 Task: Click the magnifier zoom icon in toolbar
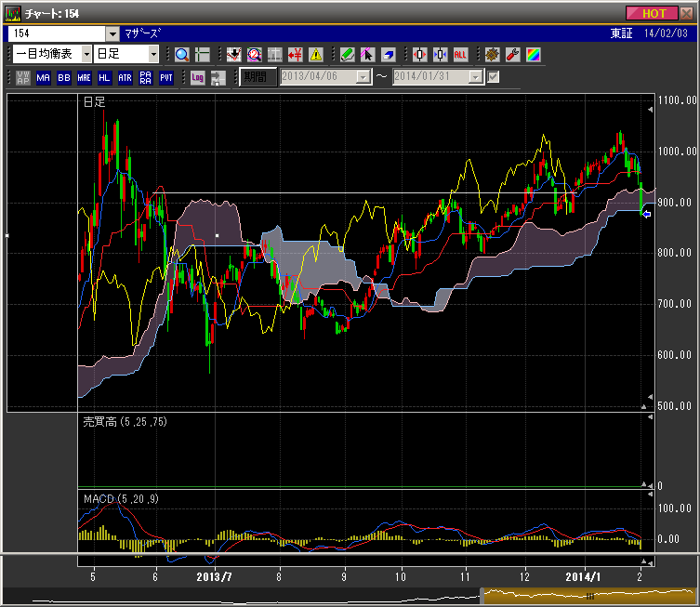[181, 55]
